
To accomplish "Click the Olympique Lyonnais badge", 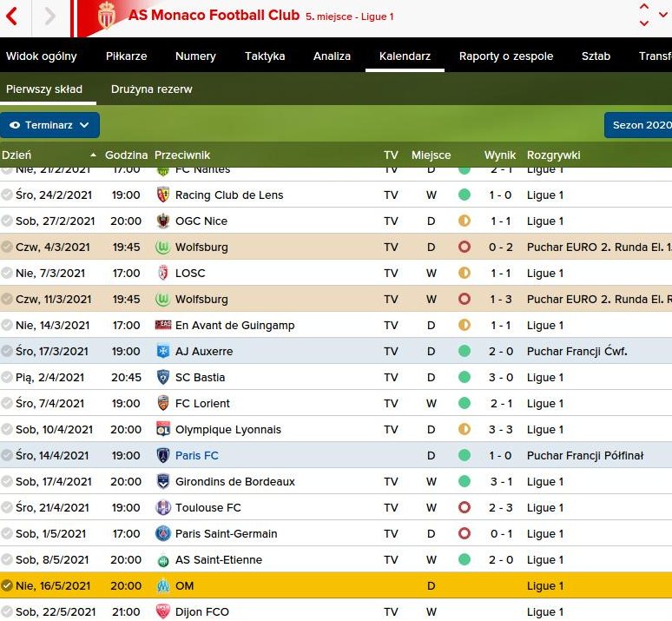I will (x=162, y=429).
